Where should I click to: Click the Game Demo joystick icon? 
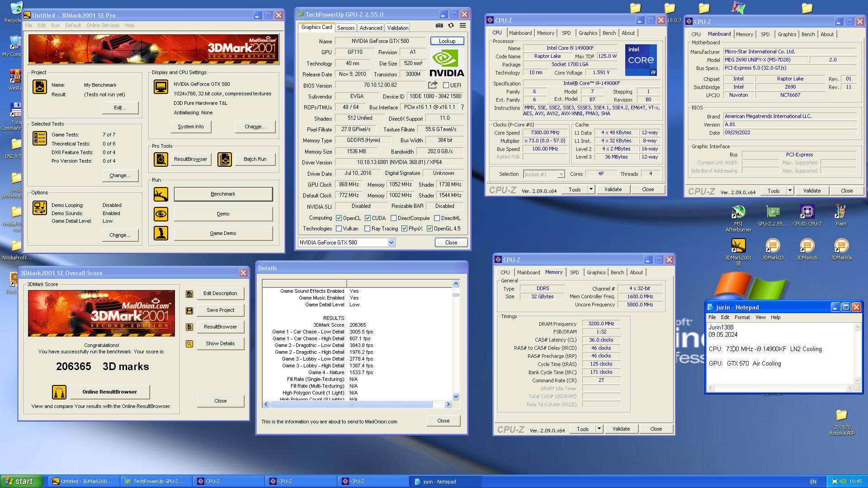pyautogui.click(x=160, y=233)
